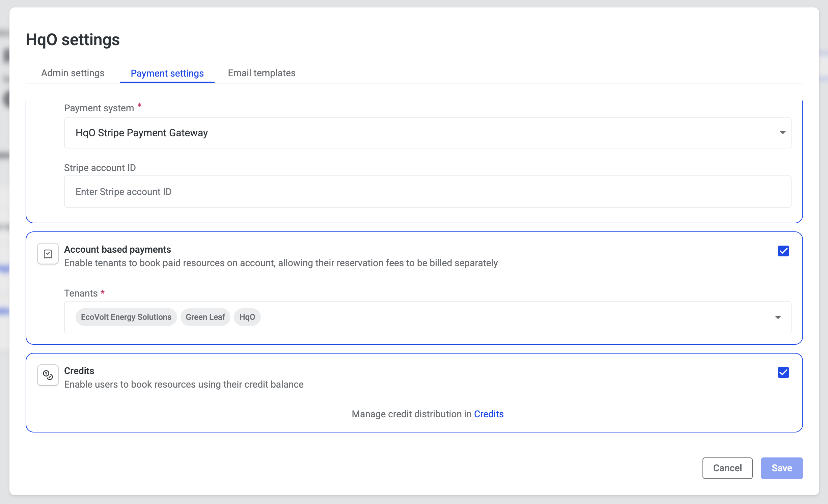The image size is (828, 504).
Task: Open the Email templates tab
Action: 261,73
